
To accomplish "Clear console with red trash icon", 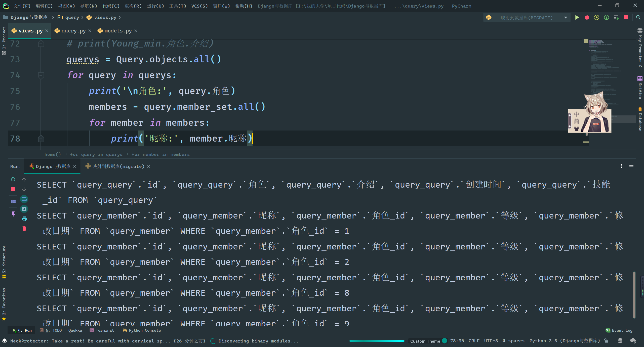I will click(x=24, y=229).
